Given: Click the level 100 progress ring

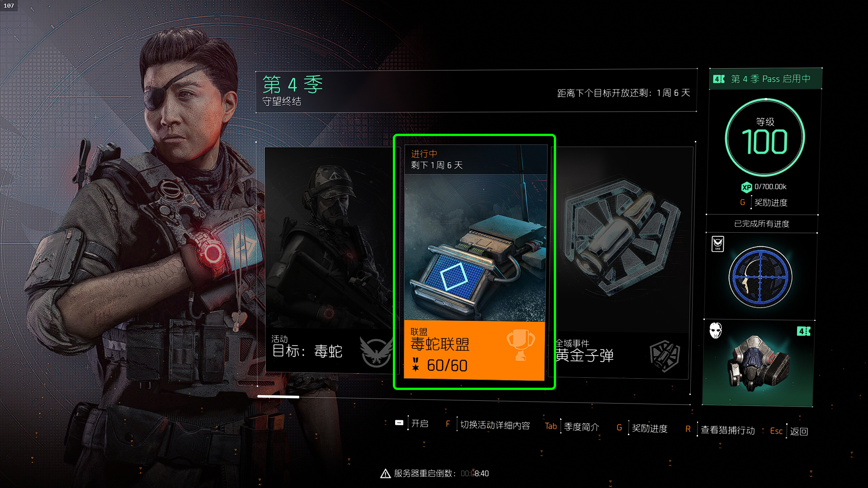Looking at the screenshot, I should (x=765, y=138).
